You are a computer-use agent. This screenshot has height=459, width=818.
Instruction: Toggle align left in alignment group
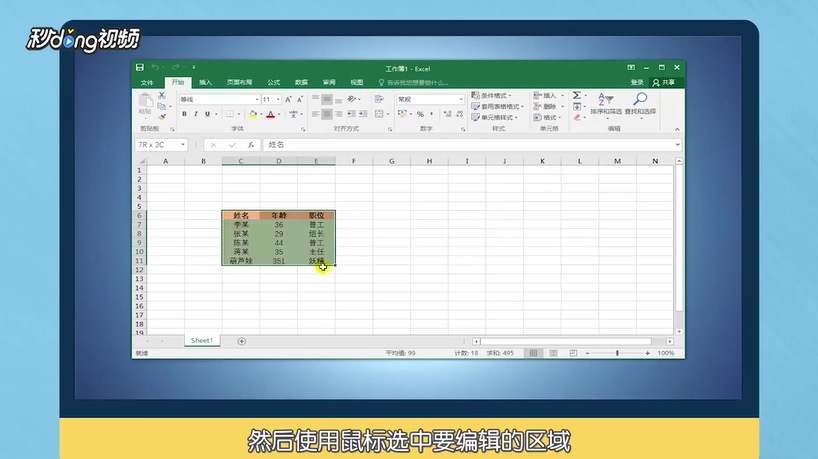pos(316,114)
